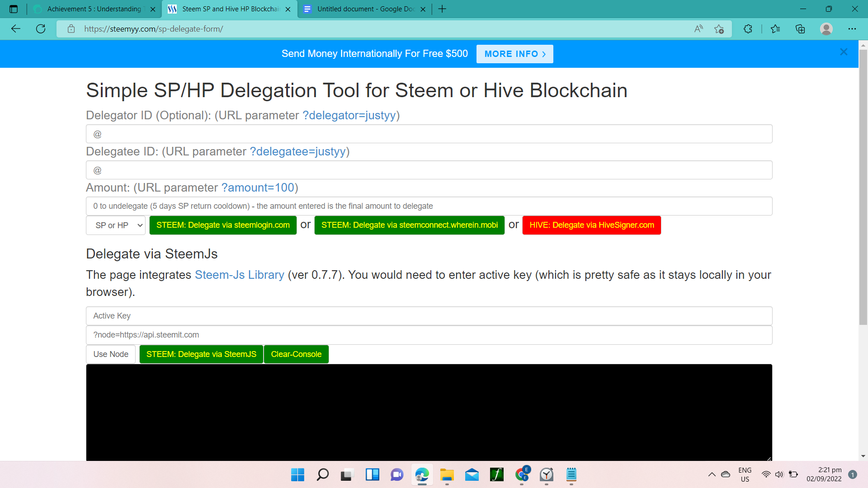
Task: Click the address bar URL
Action: coord(154,29)
